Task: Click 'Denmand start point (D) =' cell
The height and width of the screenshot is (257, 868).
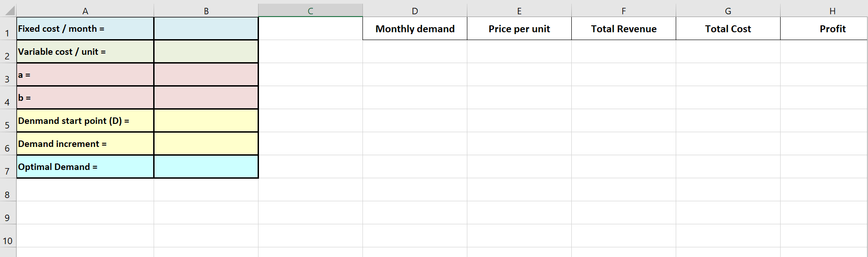Action: (85, 121)
